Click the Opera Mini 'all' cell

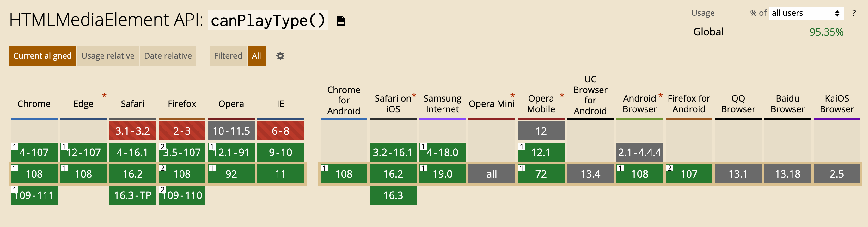492,174
